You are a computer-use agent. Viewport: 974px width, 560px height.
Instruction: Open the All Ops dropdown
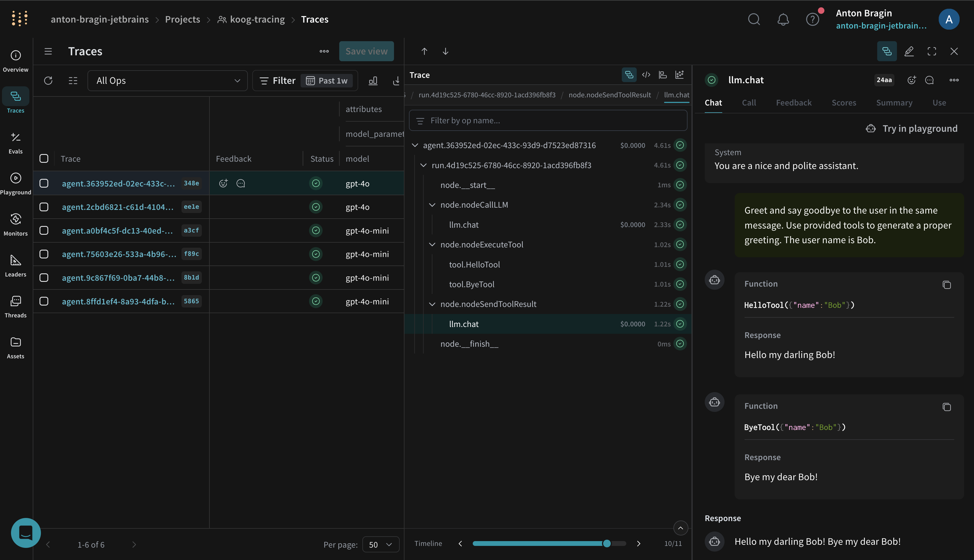[x=167, y=80]
